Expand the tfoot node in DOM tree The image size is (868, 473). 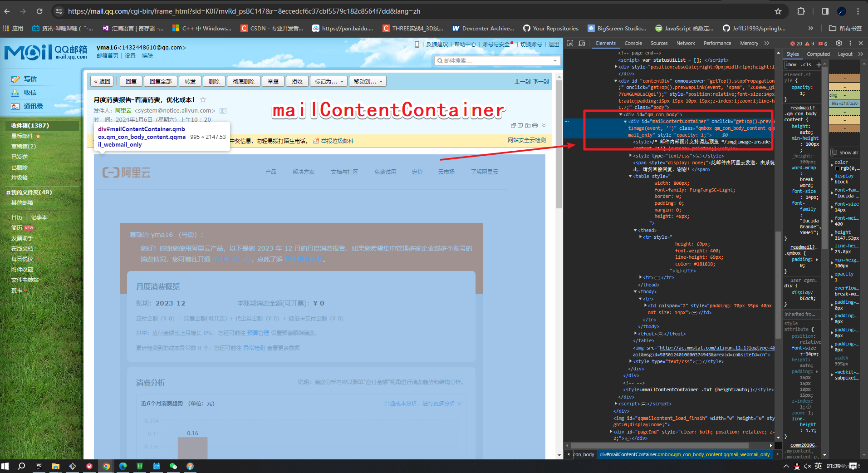coord(635,334)
